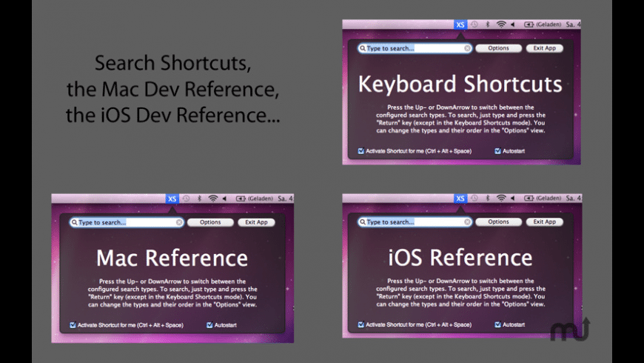Open Time Machine icon above iOS Reference panel

(474, 198)
